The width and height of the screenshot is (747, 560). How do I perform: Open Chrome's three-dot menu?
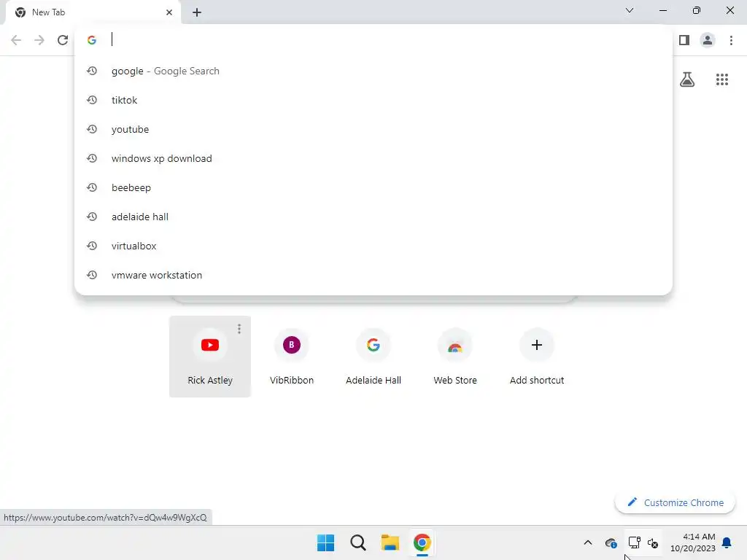(x=731, y=40)
